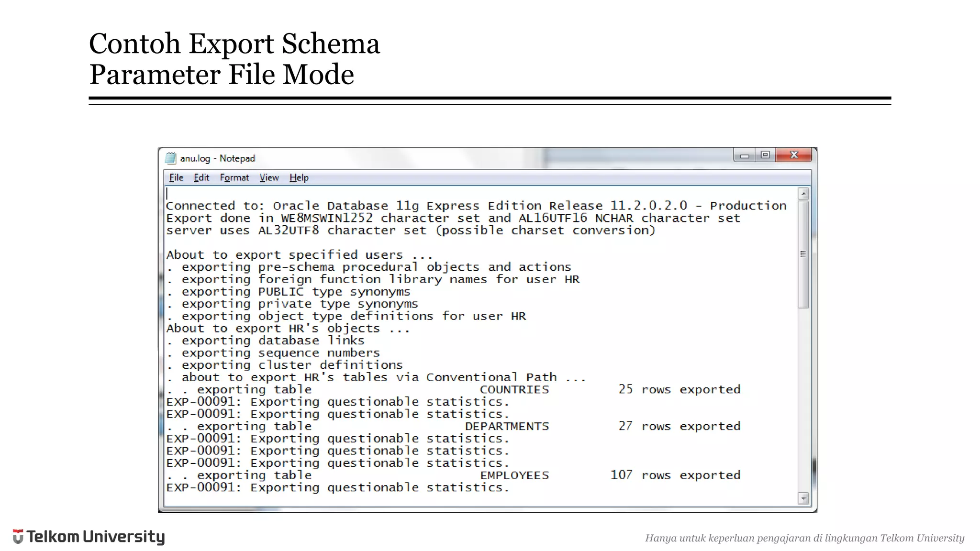Click the 'anu.log - Notepad' window title
This screenshot has width=980, height=551.
(x=217, y=158)
